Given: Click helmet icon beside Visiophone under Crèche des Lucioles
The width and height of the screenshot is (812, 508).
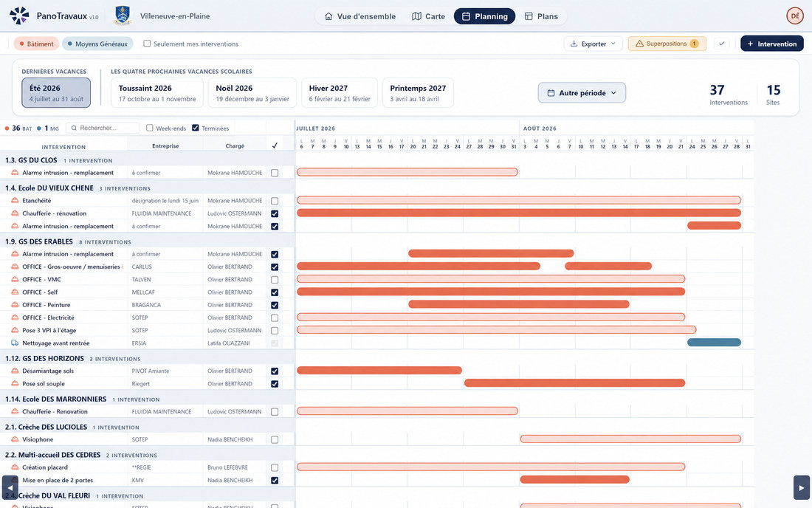Looking at the screenshot, I should [15, 439].
